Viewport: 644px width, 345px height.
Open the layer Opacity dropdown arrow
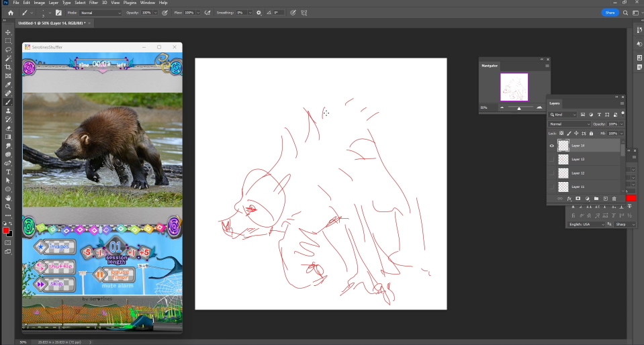[621, 124]
